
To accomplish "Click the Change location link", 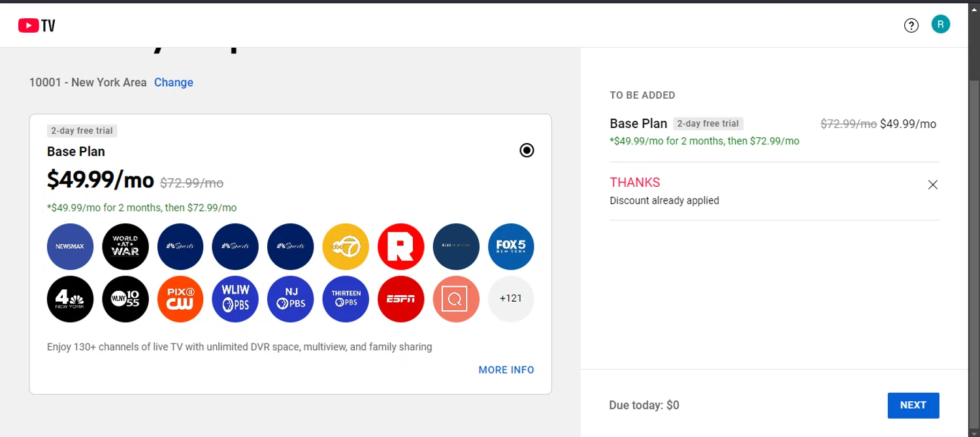I will 174,82.
